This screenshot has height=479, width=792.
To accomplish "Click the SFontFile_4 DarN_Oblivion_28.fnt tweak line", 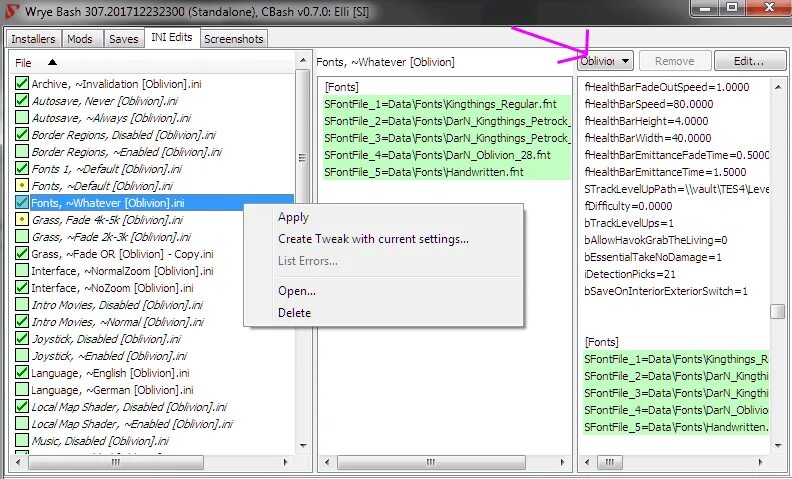I will (x=447, y=155).
